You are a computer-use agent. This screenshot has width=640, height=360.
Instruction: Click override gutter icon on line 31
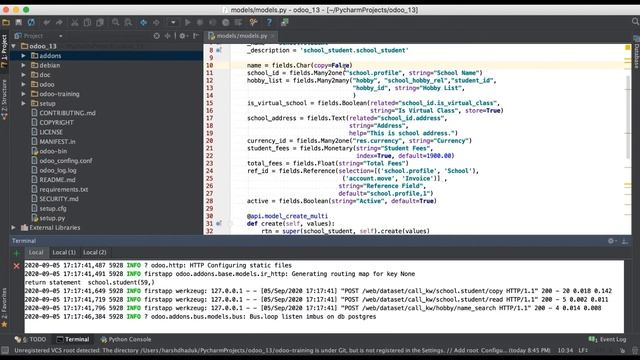pyautogui.click(x=219, y=223)
